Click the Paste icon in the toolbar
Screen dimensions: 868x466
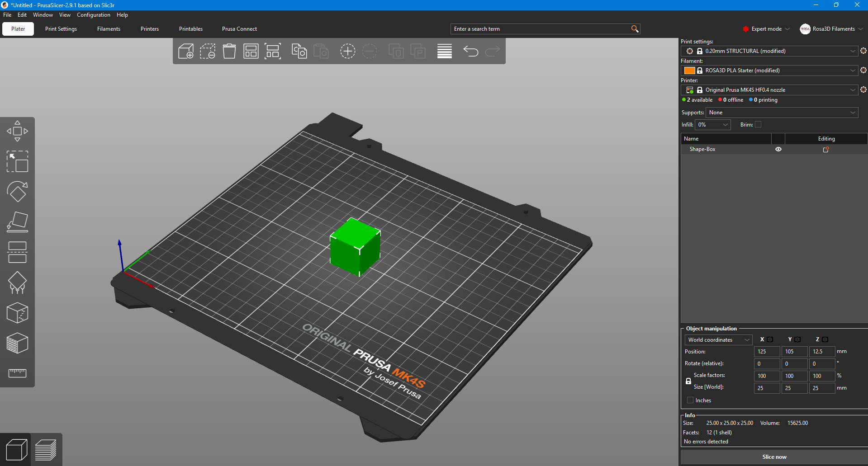click(x=321, y=51)
